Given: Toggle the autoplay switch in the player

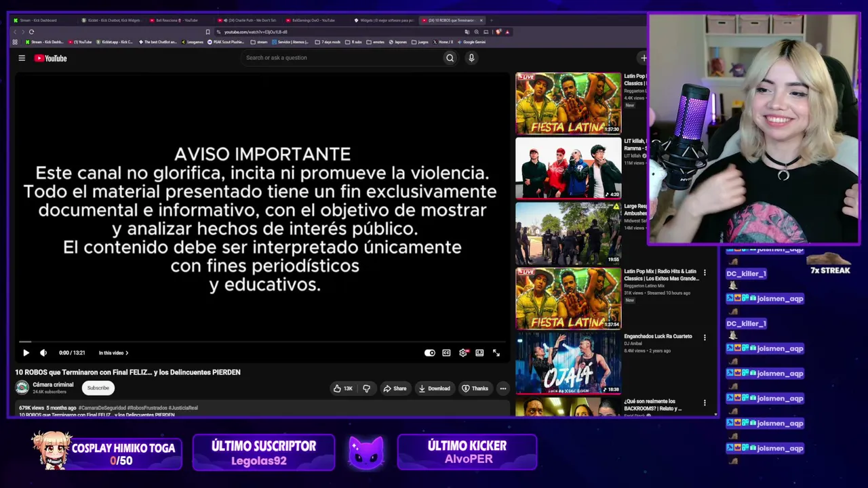Looking at the screenshot, I should click(430, 352).
